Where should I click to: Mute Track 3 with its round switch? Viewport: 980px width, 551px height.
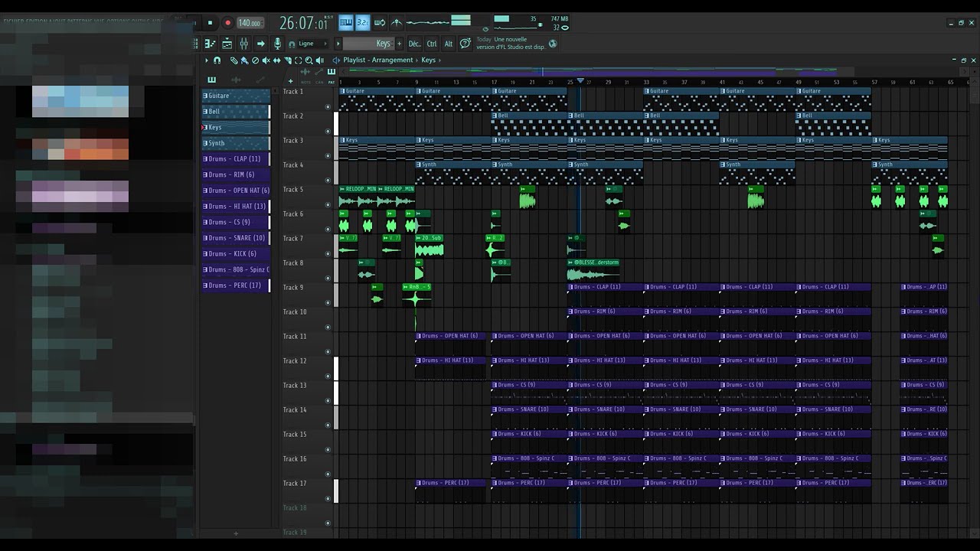[x=328, y=156]
